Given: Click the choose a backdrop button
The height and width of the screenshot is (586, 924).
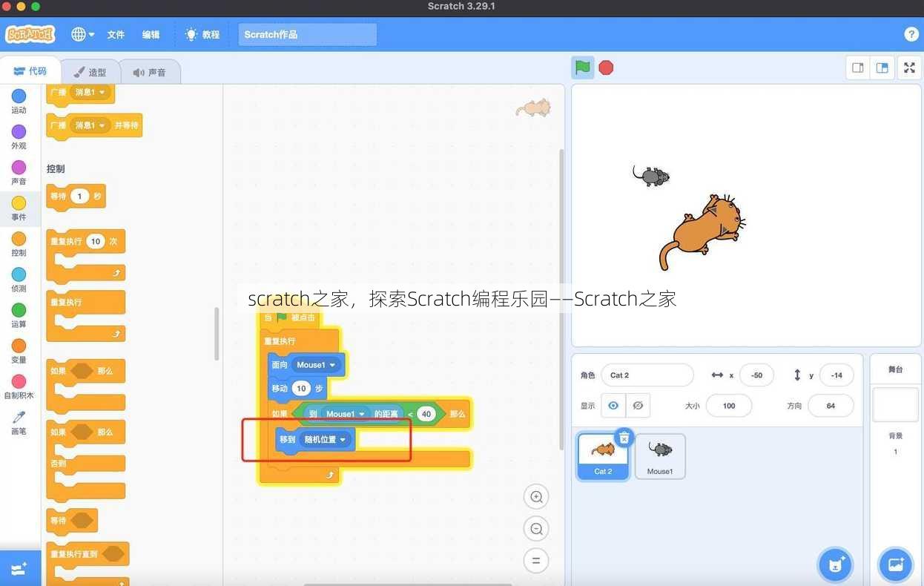Looking at the screenshot, I should point(895,565).
